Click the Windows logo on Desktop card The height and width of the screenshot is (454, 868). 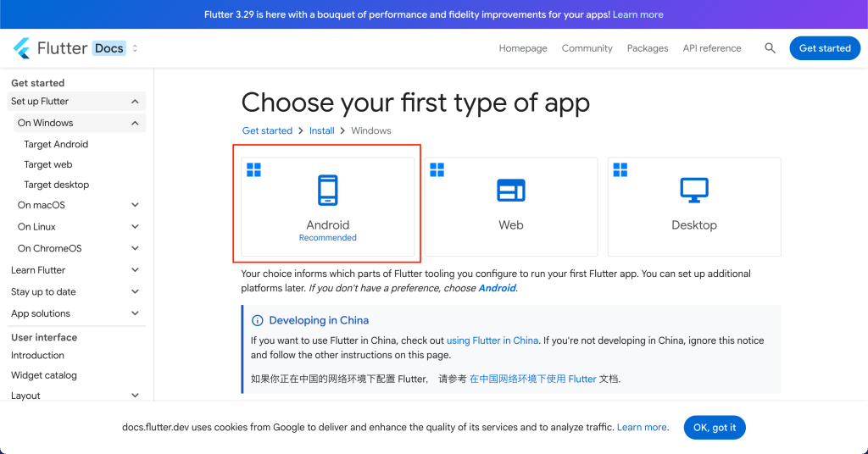click(x=620, y=170)
